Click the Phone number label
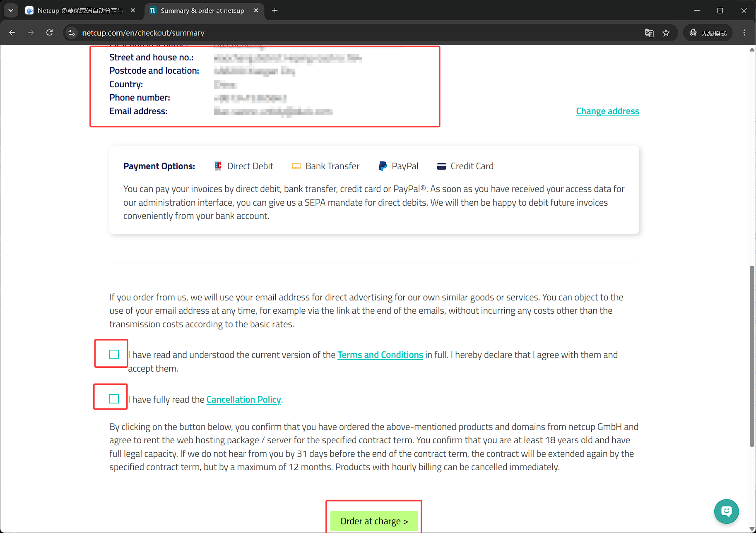The height and width of the screenshot is (533, 756). 140,98
